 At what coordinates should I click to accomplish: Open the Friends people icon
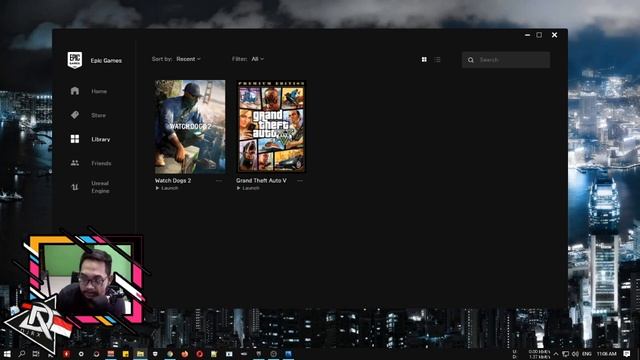(75, 163)
